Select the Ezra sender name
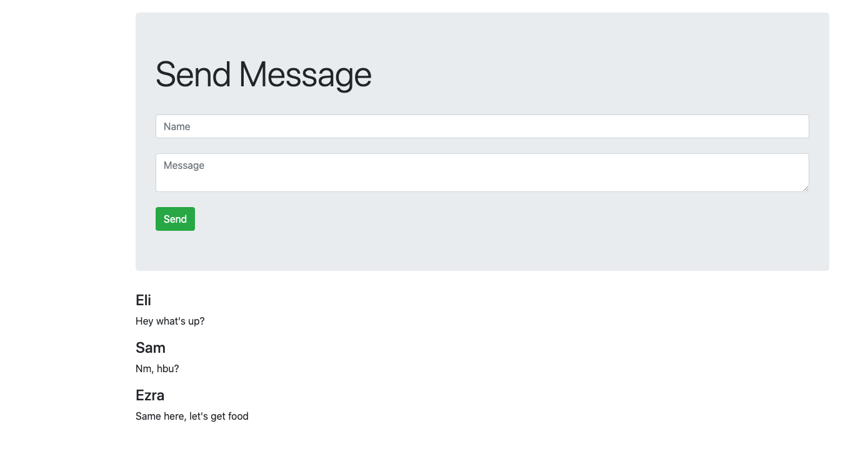 [x=150, y=395]
